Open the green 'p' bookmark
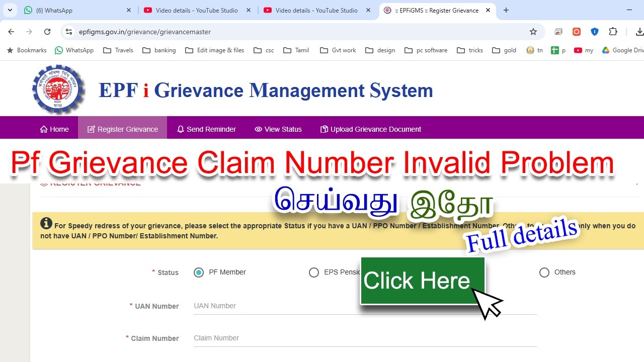Image resolution: width=644 pixels, height=362 pixels. [558, 50]
